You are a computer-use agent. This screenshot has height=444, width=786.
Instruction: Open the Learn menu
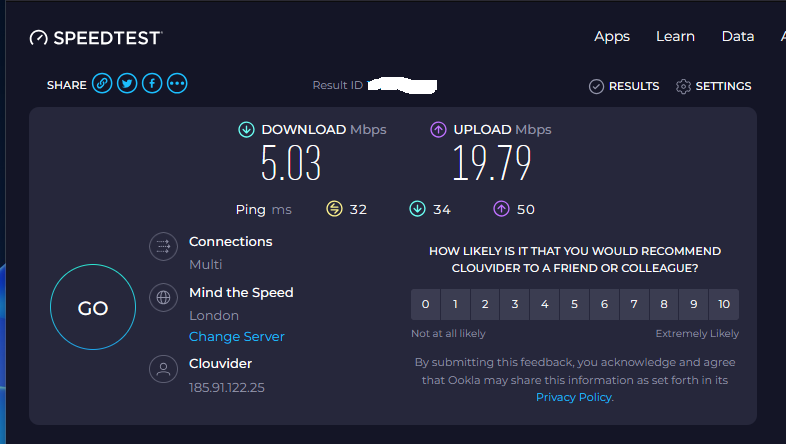675,37
